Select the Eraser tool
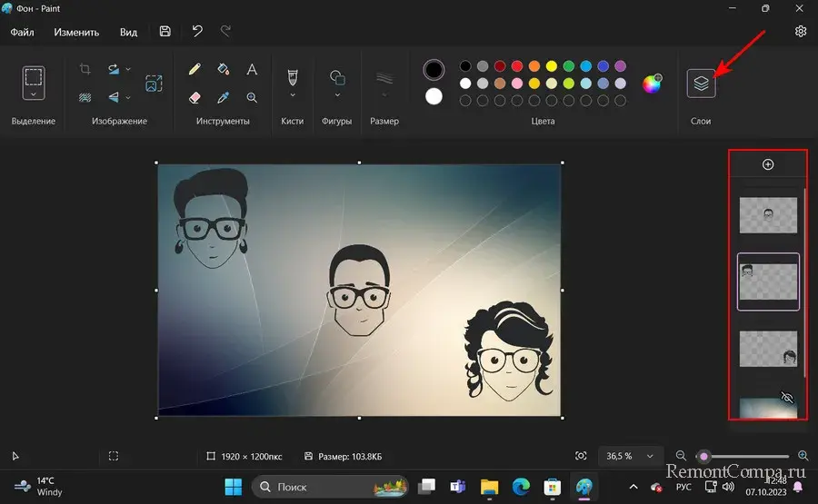This screenshot has height=504, width=818. click(x=195, y=97)
